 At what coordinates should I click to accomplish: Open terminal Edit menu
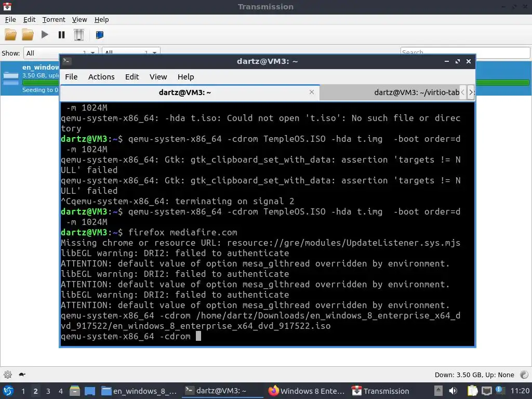[x=132, y=77]
